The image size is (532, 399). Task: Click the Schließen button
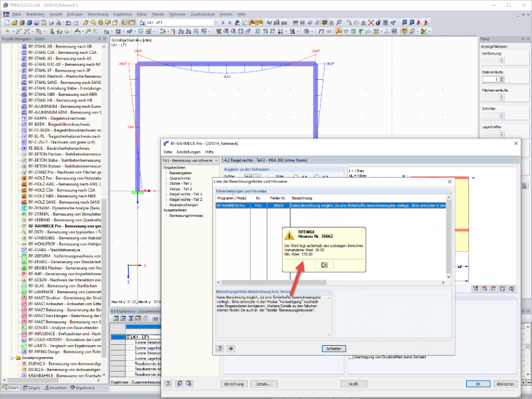tap(334, 349)
